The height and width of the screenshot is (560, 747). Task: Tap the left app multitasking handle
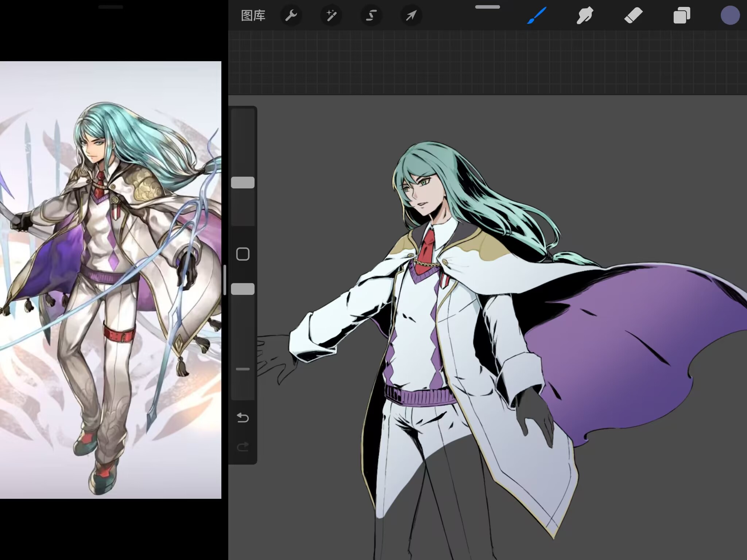coord(111,7)
